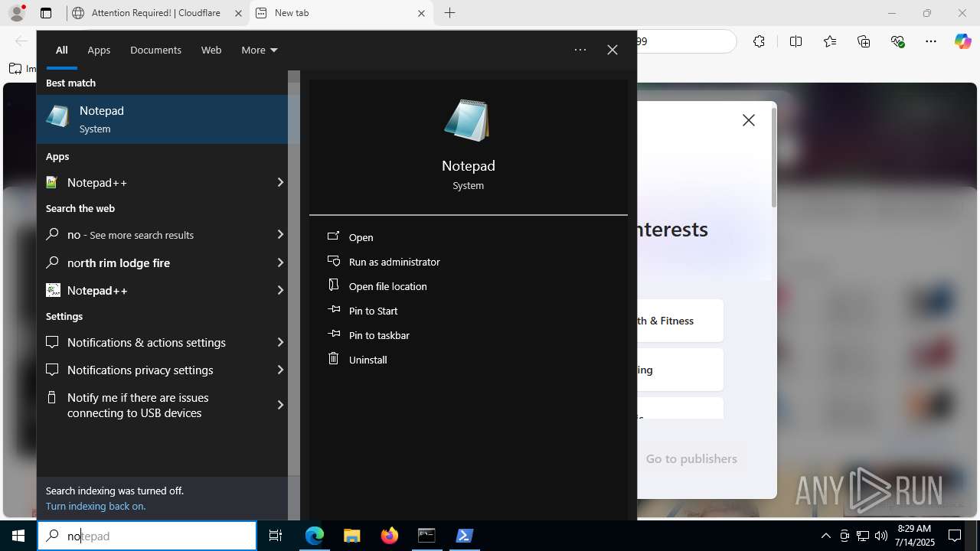
Task: Switch to the All search tab
Action: [62, 50]
